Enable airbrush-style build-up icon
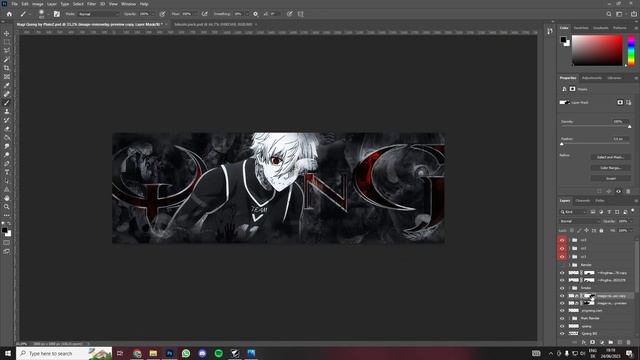The image size is (640, 360). pyautogui.click(x=204, y=14)
